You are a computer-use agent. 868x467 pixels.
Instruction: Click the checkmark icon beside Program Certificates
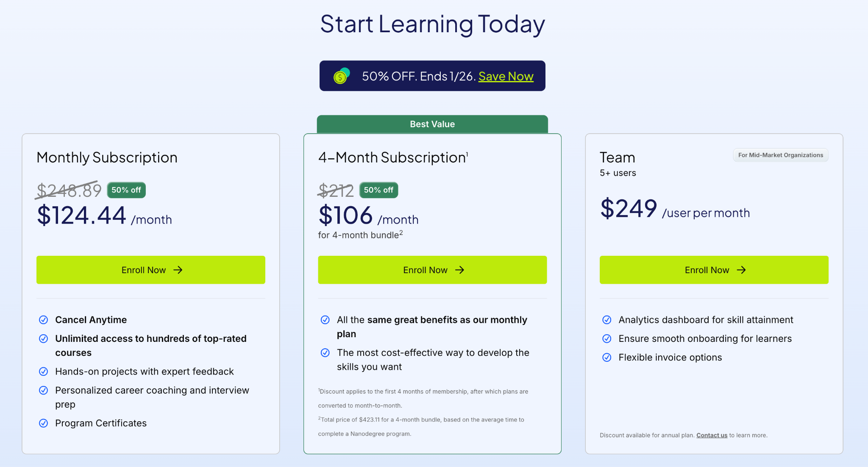click(x=44, y=423)
